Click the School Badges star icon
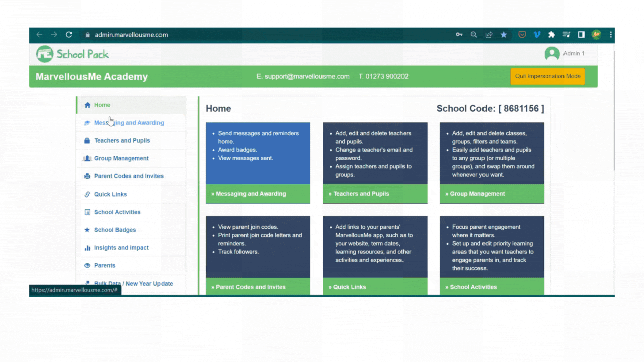Viewport: 644px width, 362px height. tap(87, 230)
